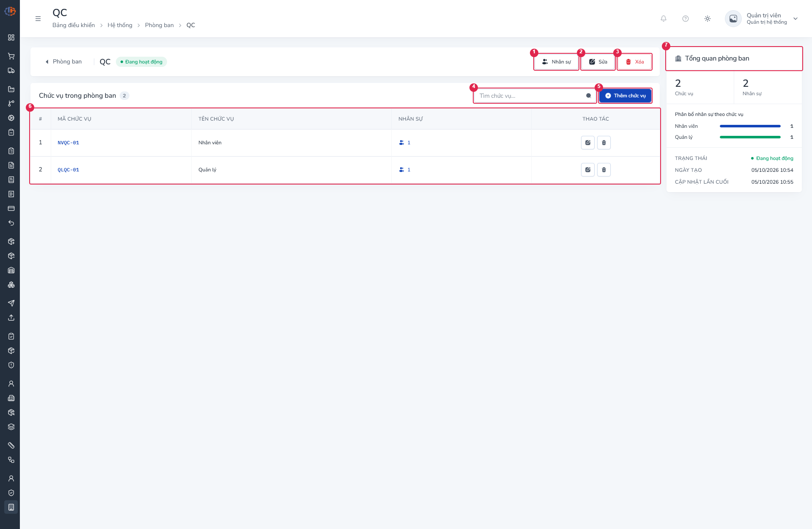This screenshot has width=812, height=529.
Task: Click the app logo in top corner
Action: click(10, 11)
